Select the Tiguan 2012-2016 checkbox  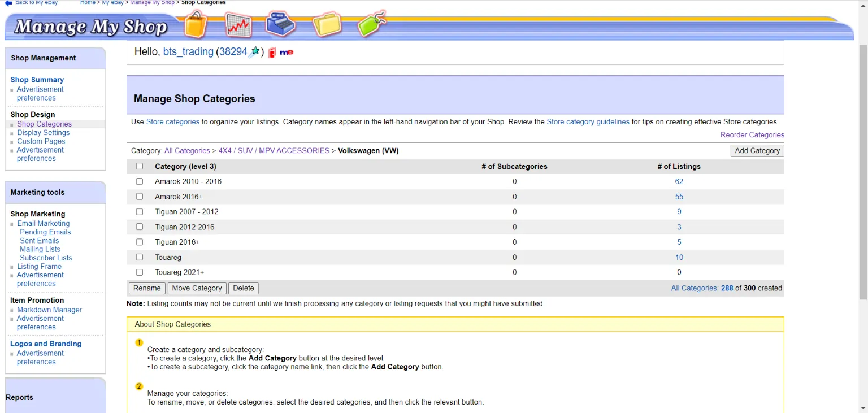click(140, 227)
